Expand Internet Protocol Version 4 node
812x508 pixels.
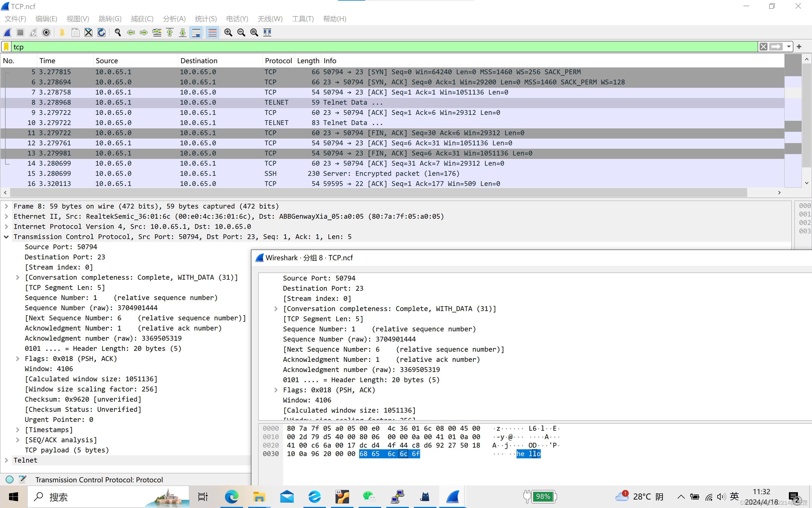pyautogui.click(x=6, y=226)
